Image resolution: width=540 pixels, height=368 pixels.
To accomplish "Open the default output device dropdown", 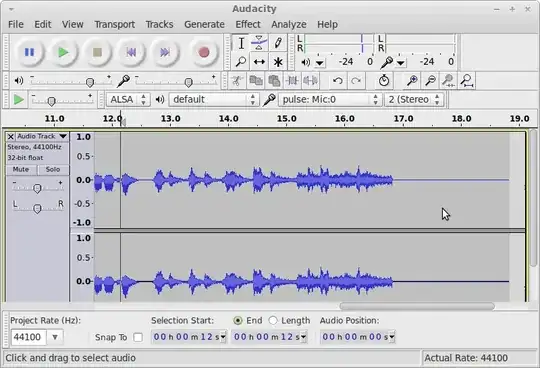I will [214, 99].
